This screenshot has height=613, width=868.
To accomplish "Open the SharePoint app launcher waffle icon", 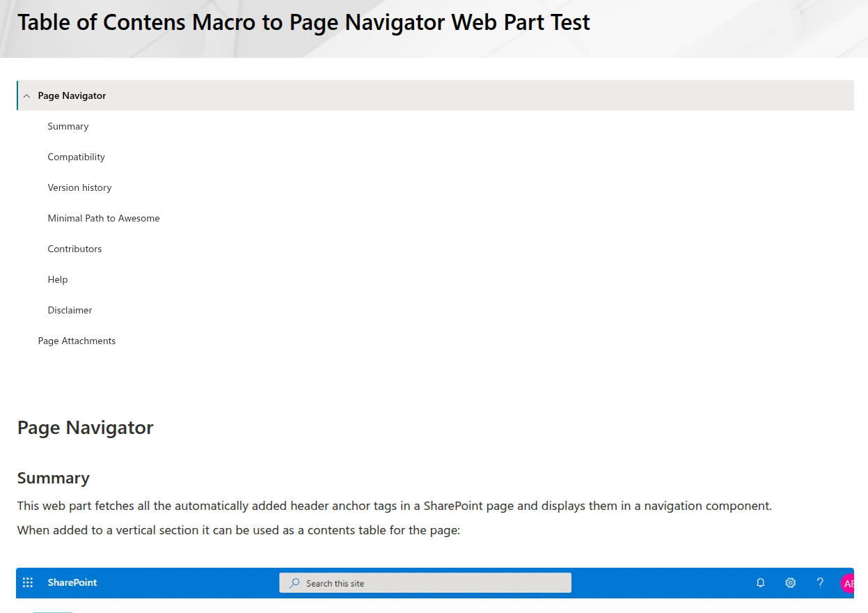I will point(28,582).
